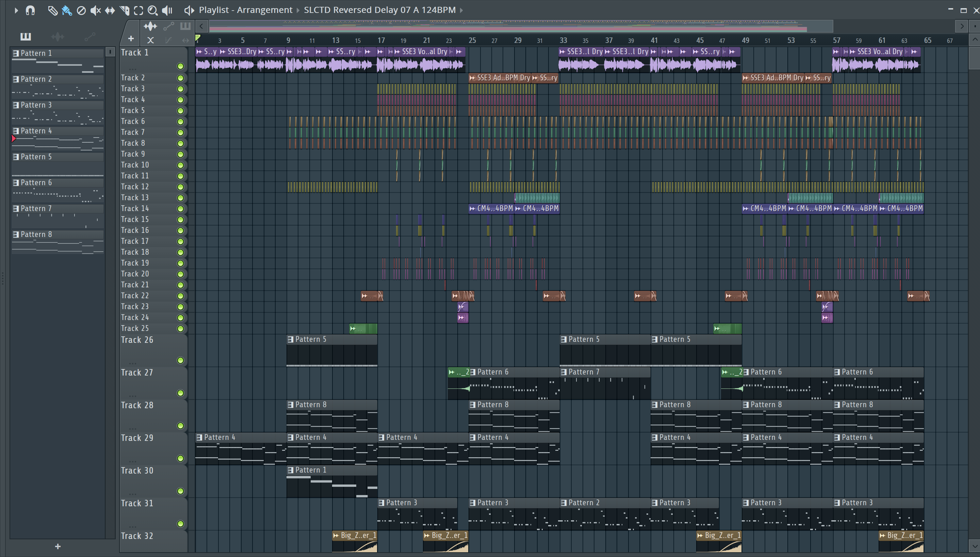Mute Track 29 with its green LED
Screen dimensions: 980x557
180,458
